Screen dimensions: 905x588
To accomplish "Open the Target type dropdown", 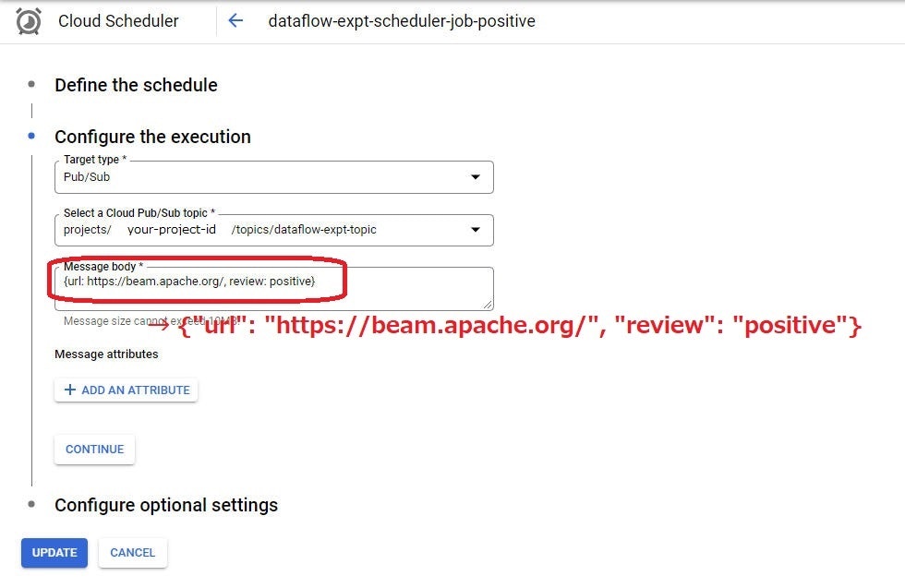I will (273, 177).
